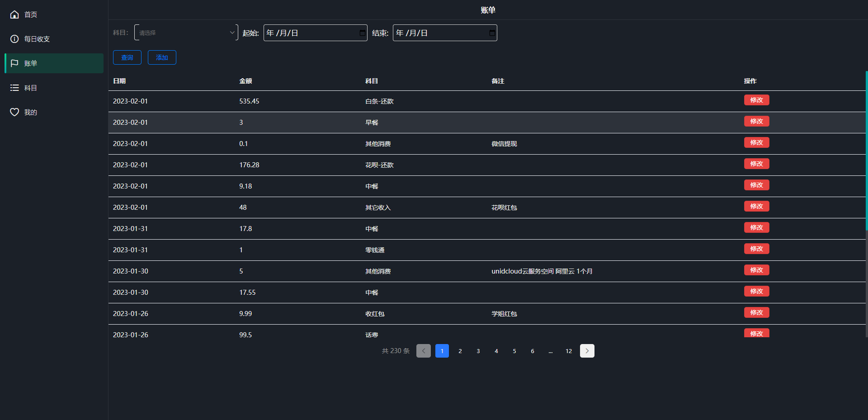
Task: Click the heart icon for 我的
Action: tap(14, 112)
